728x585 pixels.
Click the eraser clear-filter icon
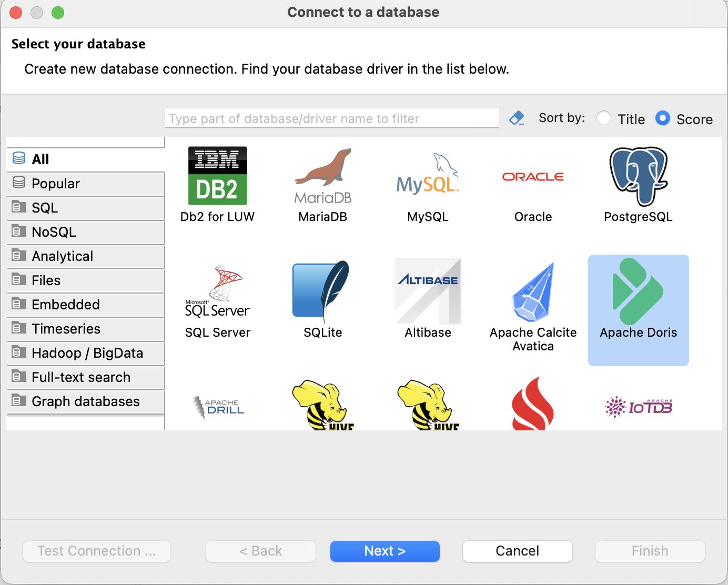517,118
